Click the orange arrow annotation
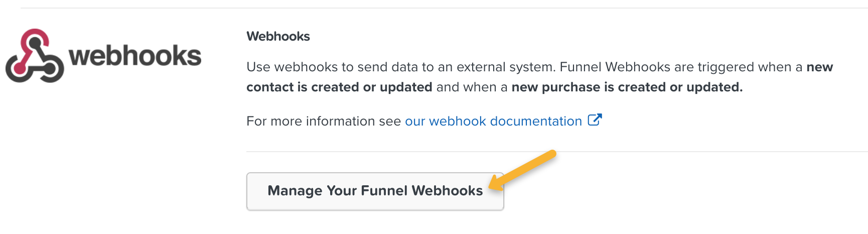Image resolution: width=868 pixels, height=234 pixels. (524, 170)
